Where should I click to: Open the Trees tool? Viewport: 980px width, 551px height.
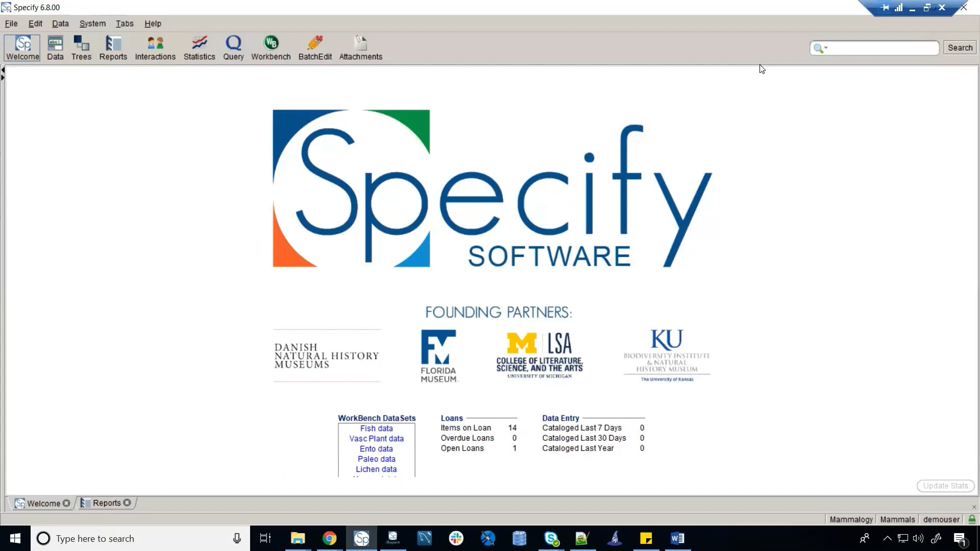point(81,48)
